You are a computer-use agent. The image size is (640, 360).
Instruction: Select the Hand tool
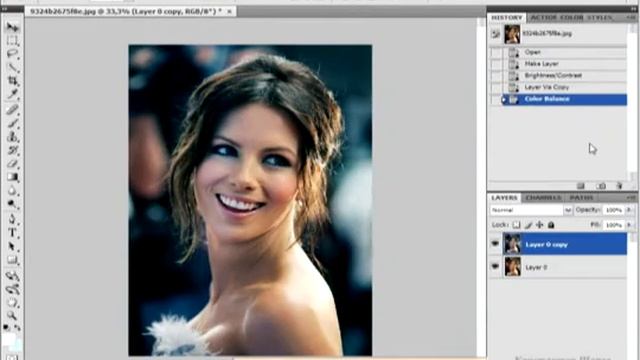12,303
